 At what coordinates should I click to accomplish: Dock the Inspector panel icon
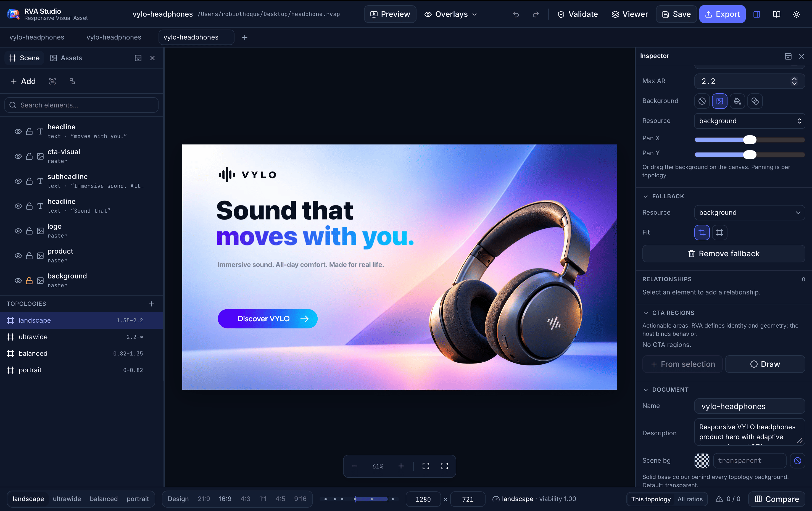[788, 56]
